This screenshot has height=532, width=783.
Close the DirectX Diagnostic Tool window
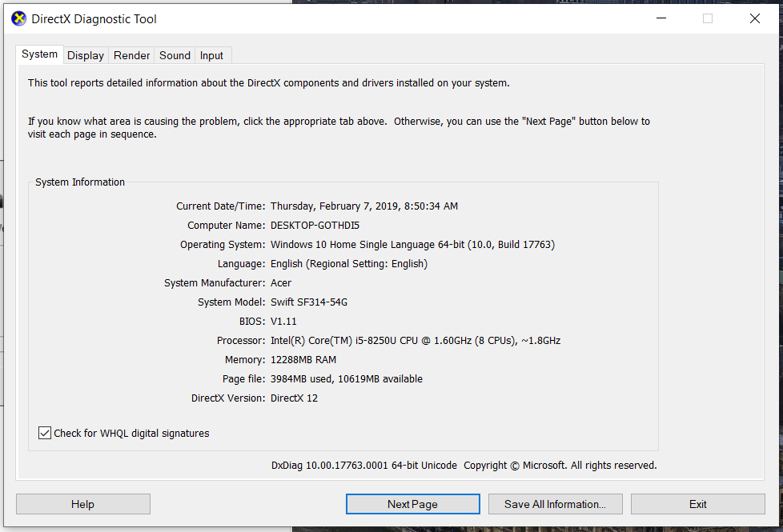coord(755,18)
